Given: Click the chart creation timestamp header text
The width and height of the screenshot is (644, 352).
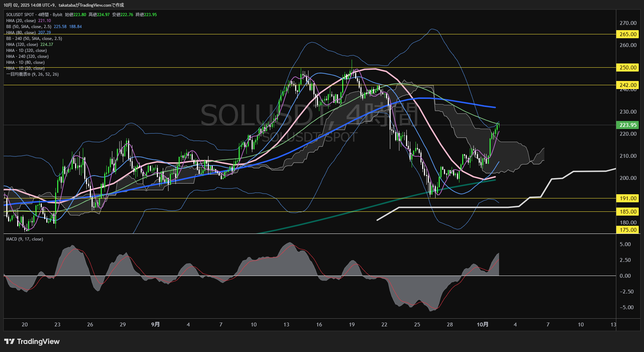Looking at the screenshot, I should pos(64,5).
